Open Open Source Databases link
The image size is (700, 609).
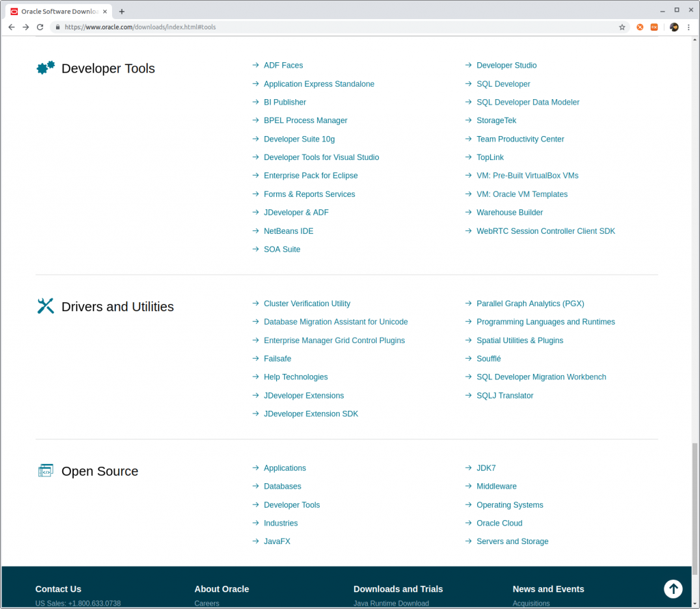click(282, 487)
